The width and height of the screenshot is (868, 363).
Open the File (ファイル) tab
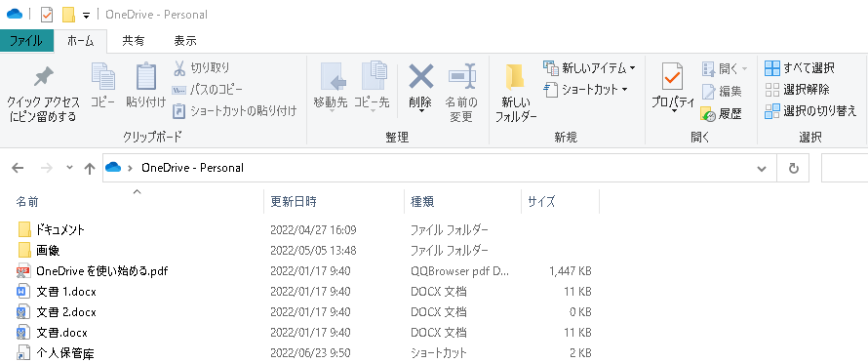pos(26,41)
